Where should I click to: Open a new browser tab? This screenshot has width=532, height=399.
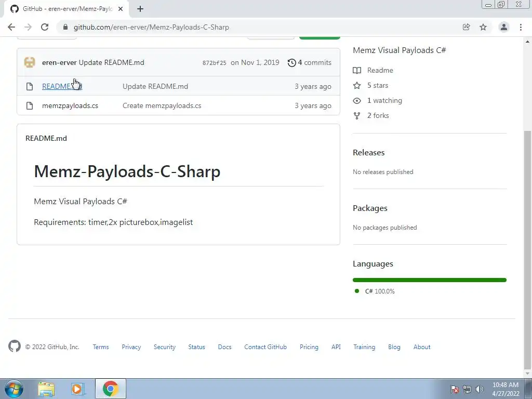pos(140,9)
